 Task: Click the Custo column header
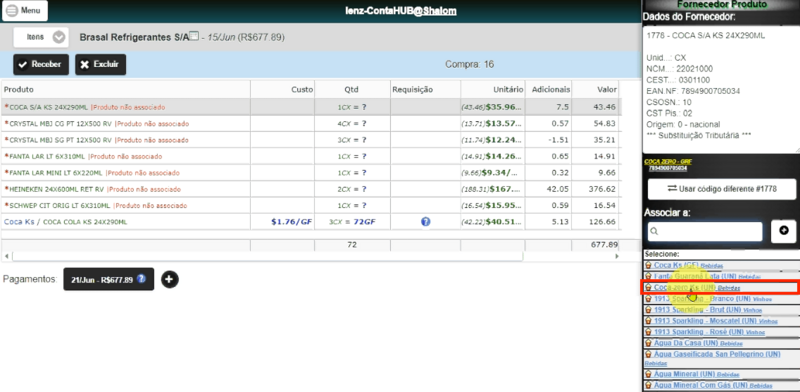[x=283, y=89]
